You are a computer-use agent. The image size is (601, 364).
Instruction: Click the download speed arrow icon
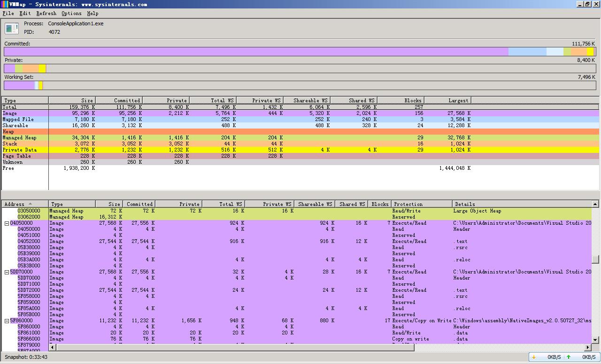(x=534, y=357)
